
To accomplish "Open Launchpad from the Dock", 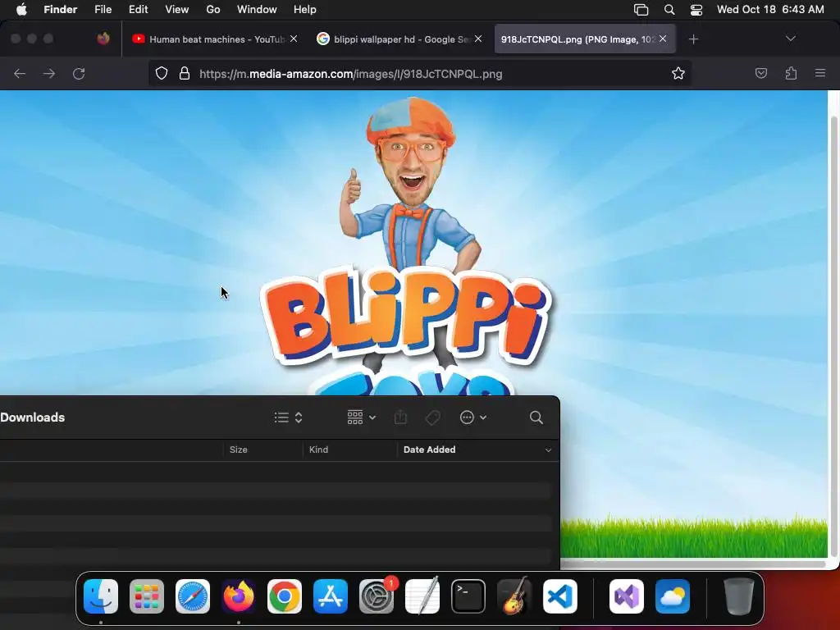I will click(147, 596).
